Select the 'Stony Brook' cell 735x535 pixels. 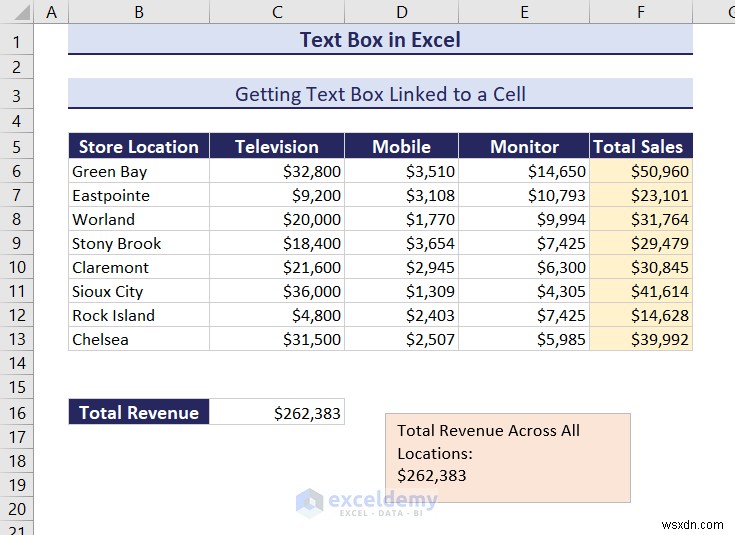(x=139, y=243)
